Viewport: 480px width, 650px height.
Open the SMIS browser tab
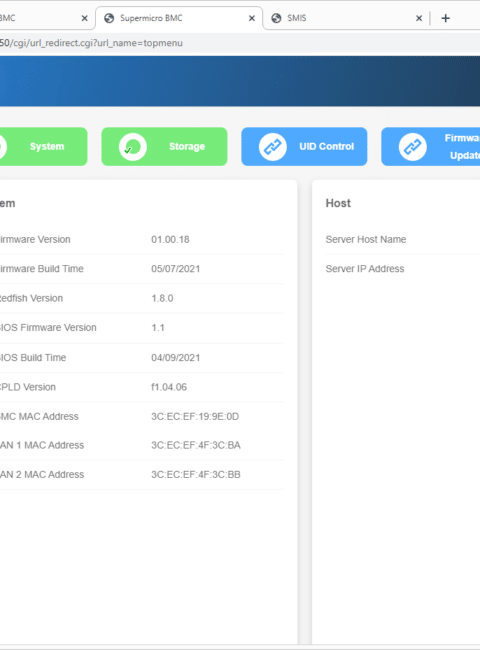pyautogui.click(x=347, y=18)
